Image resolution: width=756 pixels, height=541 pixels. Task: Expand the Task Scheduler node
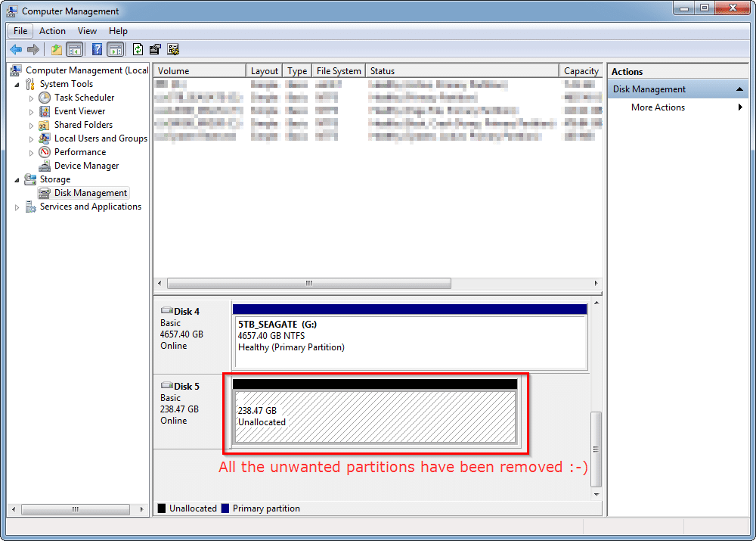pyautogui.click(x=31, y=98)
